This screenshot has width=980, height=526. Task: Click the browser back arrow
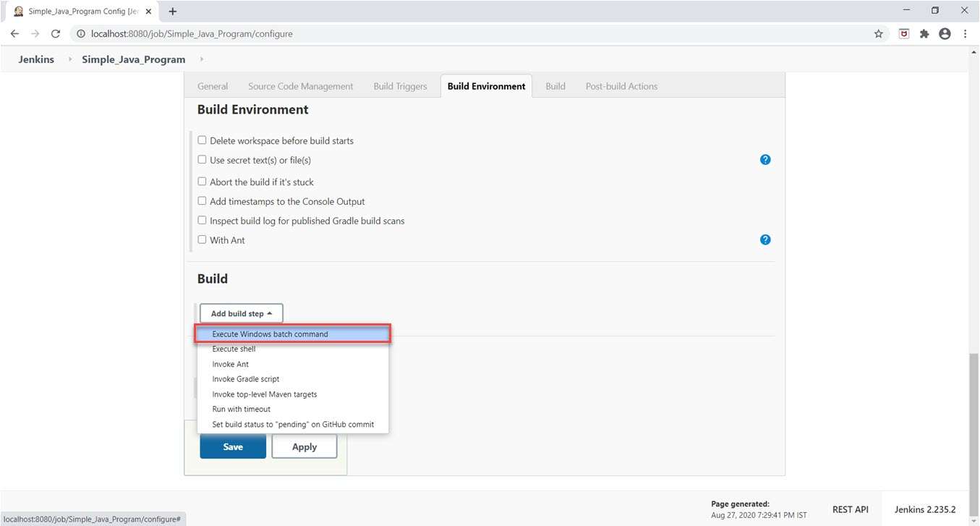click(14, 33)
